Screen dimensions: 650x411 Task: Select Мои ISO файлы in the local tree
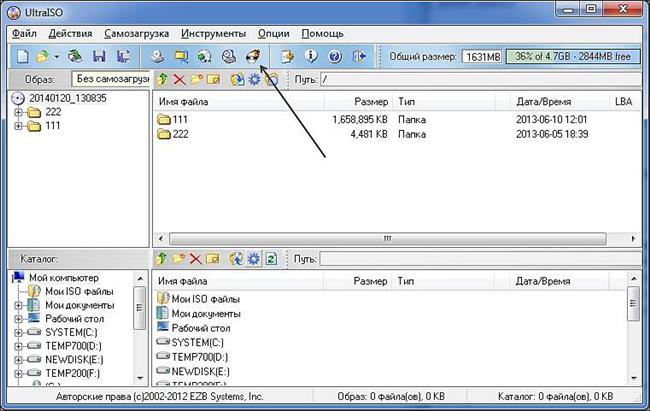[x=79, y=292]
